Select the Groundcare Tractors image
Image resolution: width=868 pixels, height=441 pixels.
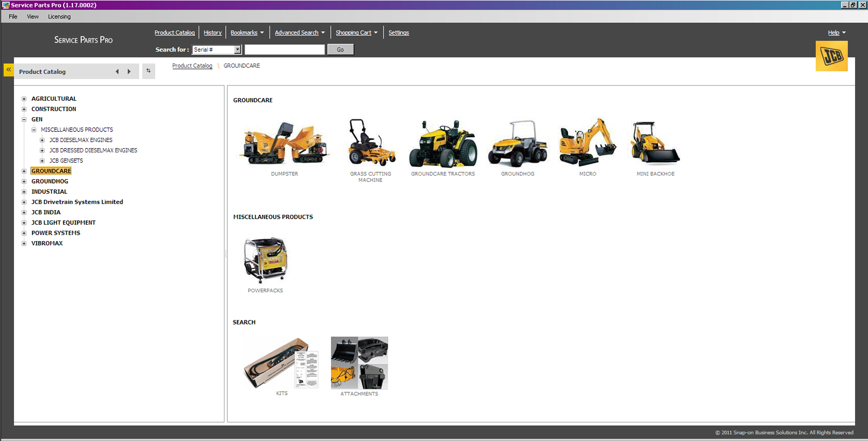443,143
